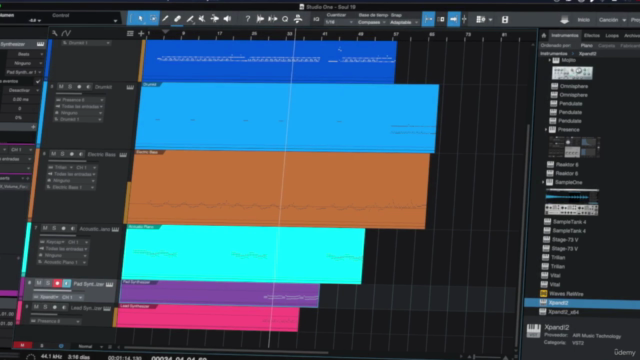
Task: Mute the Drumkit track
Action: [61, 87]
